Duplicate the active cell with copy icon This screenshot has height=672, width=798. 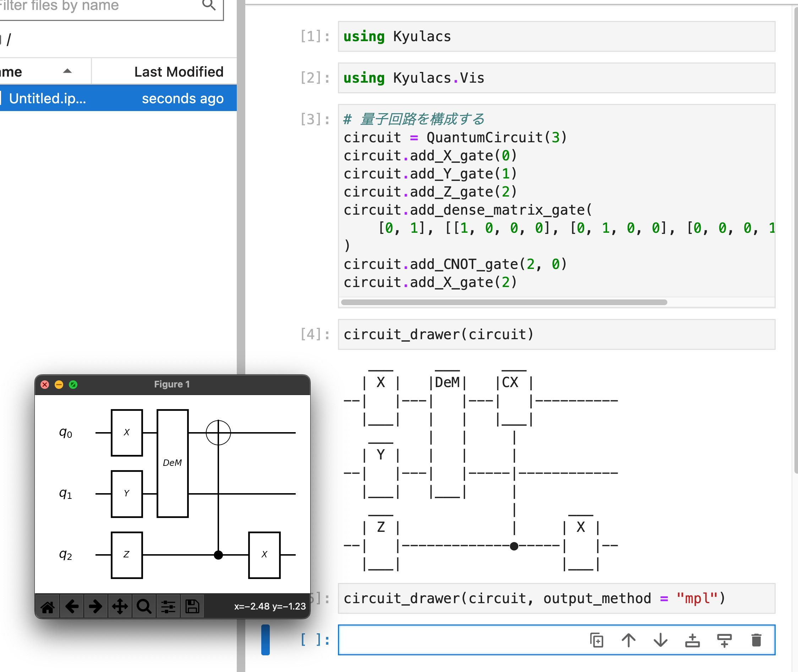coord(596,640)
